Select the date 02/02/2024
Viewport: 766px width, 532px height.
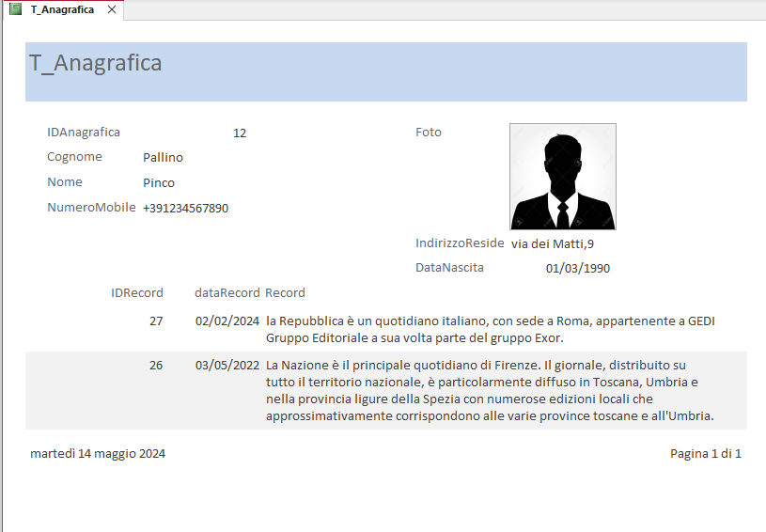click(x=227, y=321)
